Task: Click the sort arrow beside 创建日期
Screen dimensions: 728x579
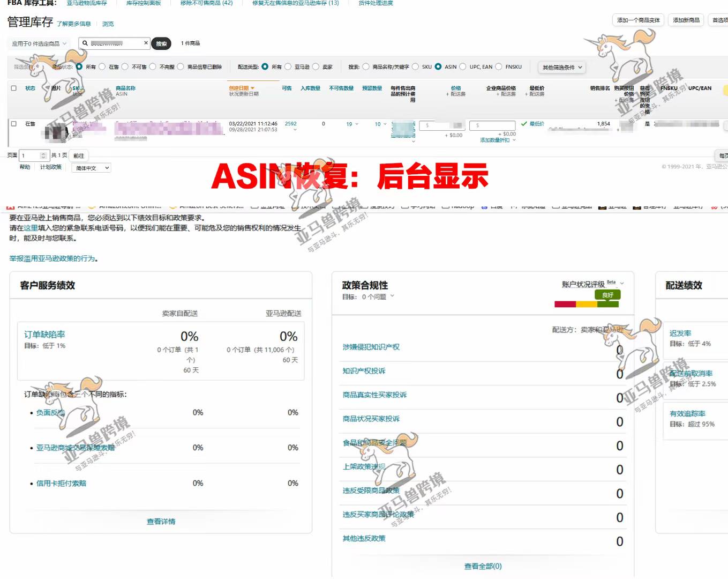Action: [252, 88]
